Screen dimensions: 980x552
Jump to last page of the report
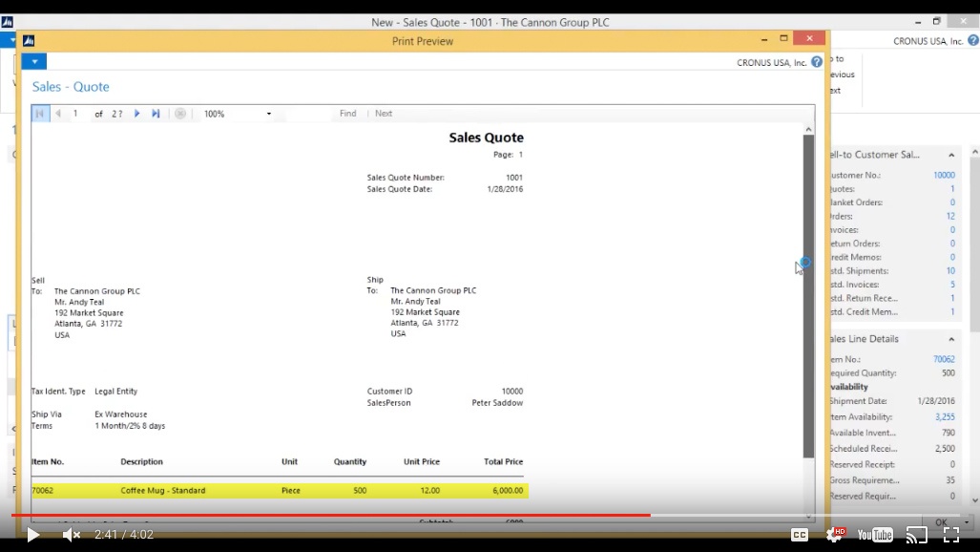click(x=156, y=114)
